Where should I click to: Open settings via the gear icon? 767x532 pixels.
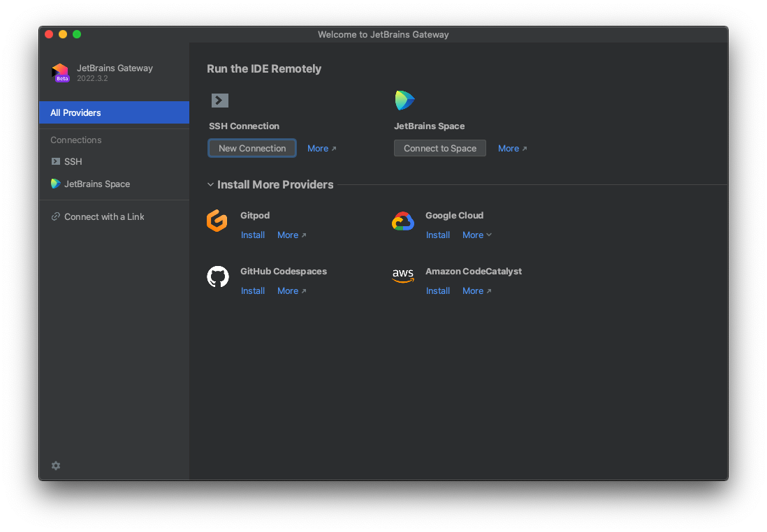(x=56, y=466)
